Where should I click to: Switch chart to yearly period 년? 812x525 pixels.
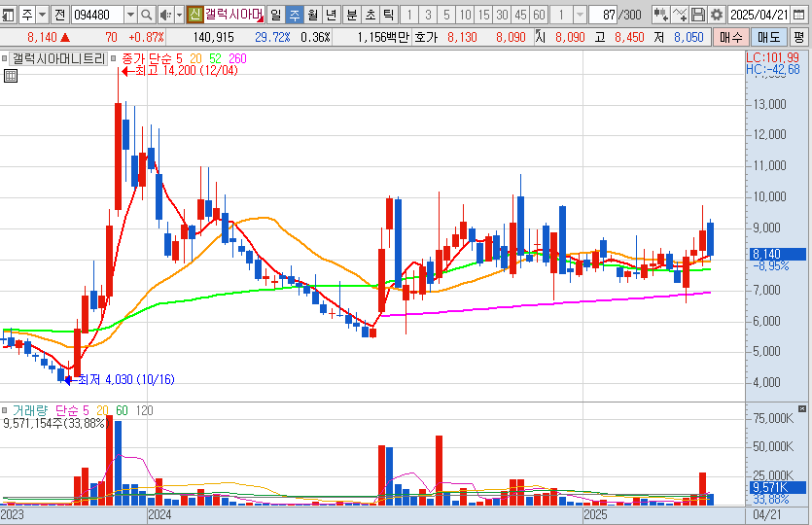point(332,15)
